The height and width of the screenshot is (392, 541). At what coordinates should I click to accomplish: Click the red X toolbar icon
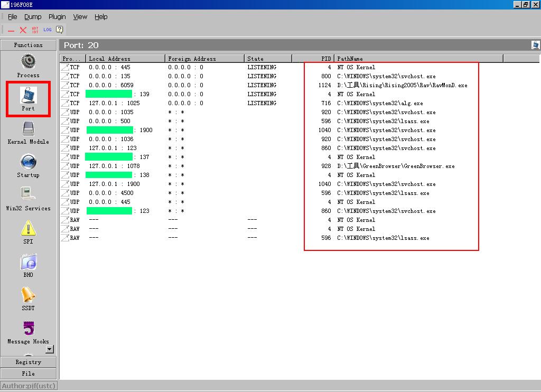click(23, 30)
